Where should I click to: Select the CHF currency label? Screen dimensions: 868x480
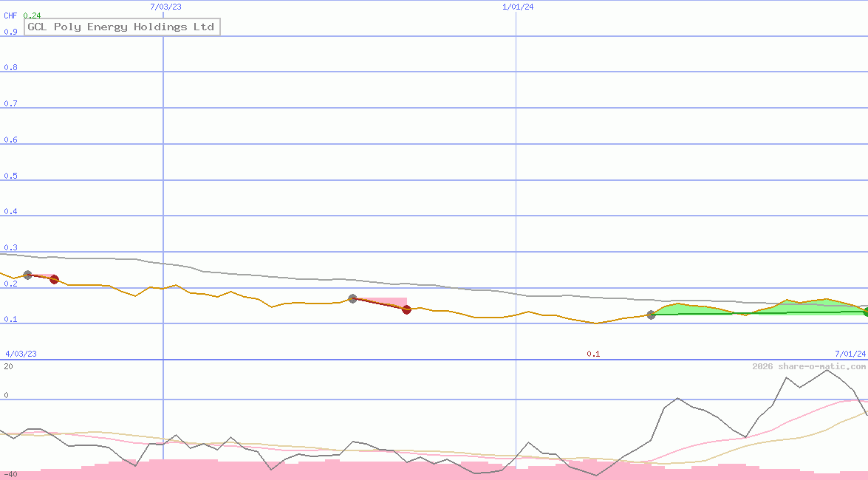10,15
